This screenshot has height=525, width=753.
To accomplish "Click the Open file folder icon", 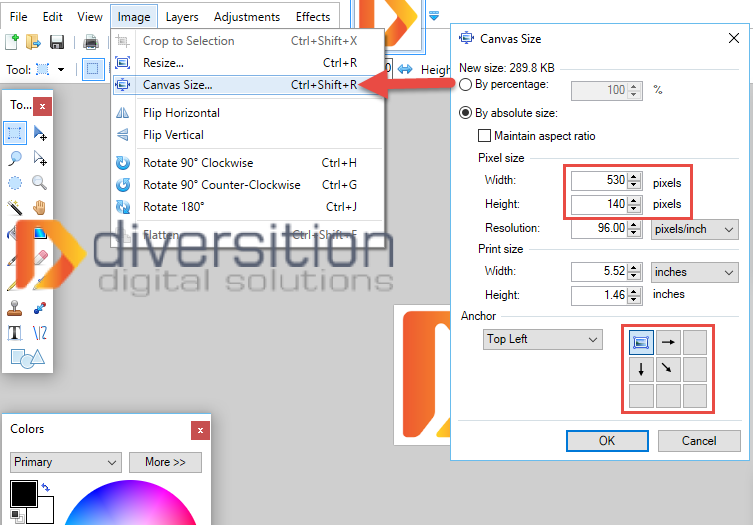I will (33, 42).
